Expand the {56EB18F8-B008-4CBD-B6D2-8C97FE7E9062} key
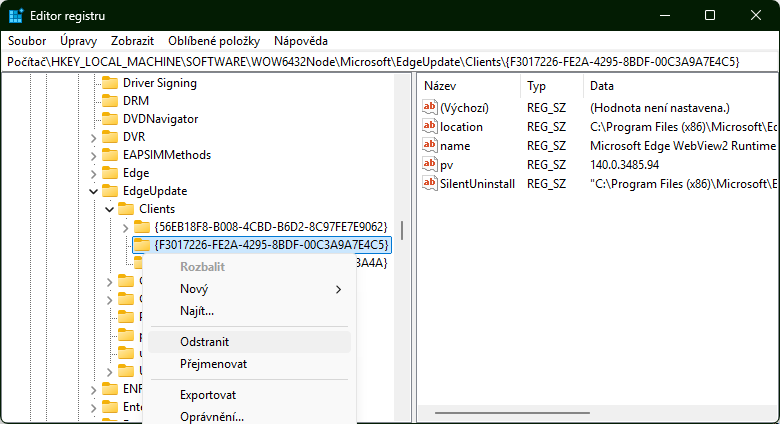This screenshot has height=424, width=780. 125,227
